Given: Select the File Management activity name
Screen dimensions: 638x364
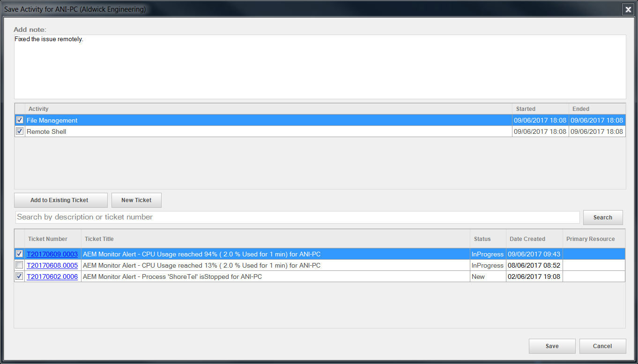Looking at the screenshot, I should click(x=52, y=120).
